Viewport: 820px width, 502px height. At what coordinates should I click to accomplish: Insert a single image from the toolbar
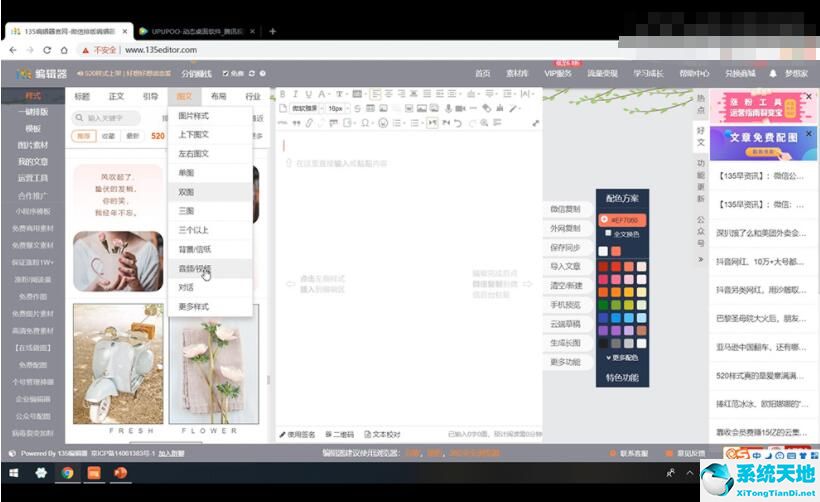pyautogui.click(x=383, y=108)
